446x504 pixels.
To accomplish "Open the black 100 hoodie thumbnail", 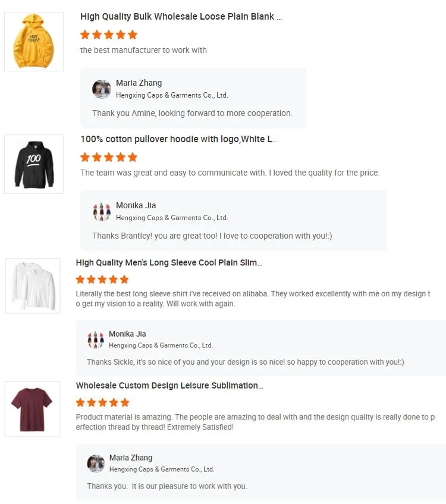I will point(34,164).
